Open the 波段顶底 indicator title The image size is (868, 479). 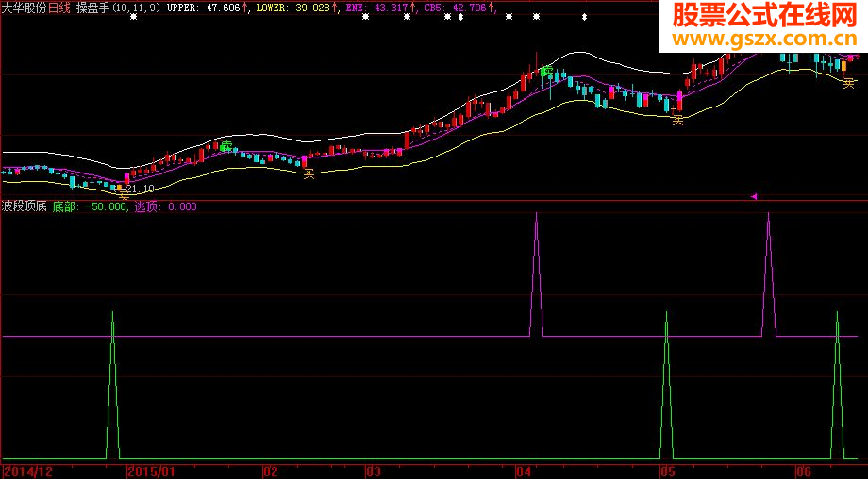coord(25,206)
